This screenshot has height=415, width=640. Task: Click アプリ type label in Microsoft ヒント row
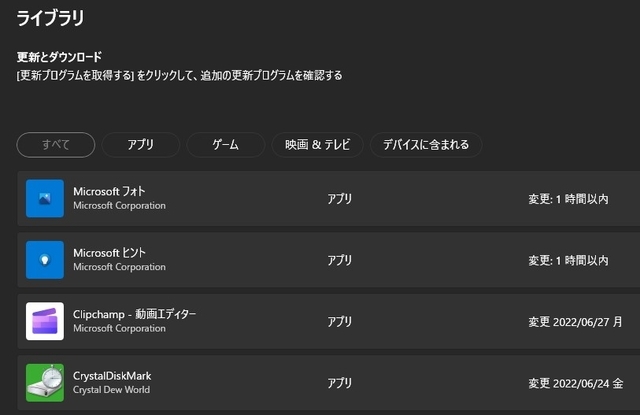(340, 260)
